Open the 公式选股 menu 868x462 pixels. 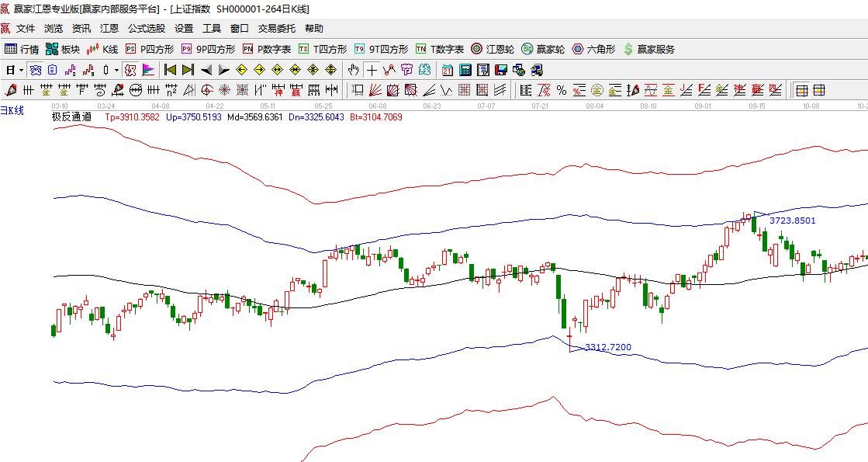147,28
